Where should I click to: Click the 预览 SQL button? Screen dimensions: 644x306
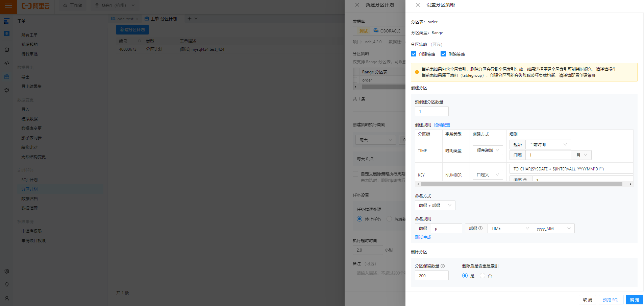click(x=611, y=300)
